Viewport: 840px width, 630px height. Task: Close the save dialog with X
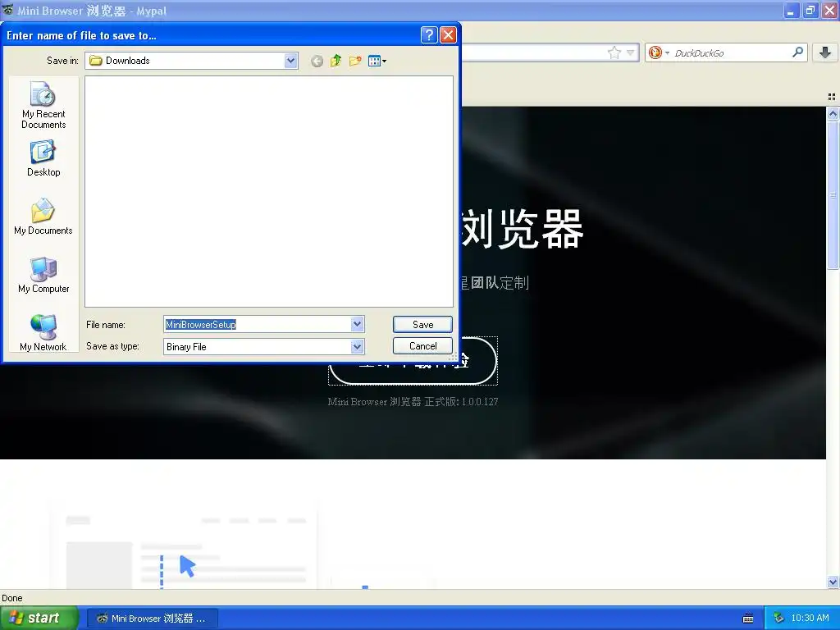[x=448, y=35]
